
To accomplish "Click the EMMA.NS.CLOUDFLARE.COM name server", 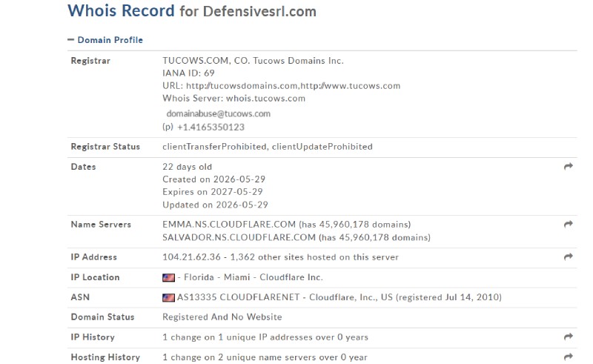I will pyautogui.click(x=229, y=225).
